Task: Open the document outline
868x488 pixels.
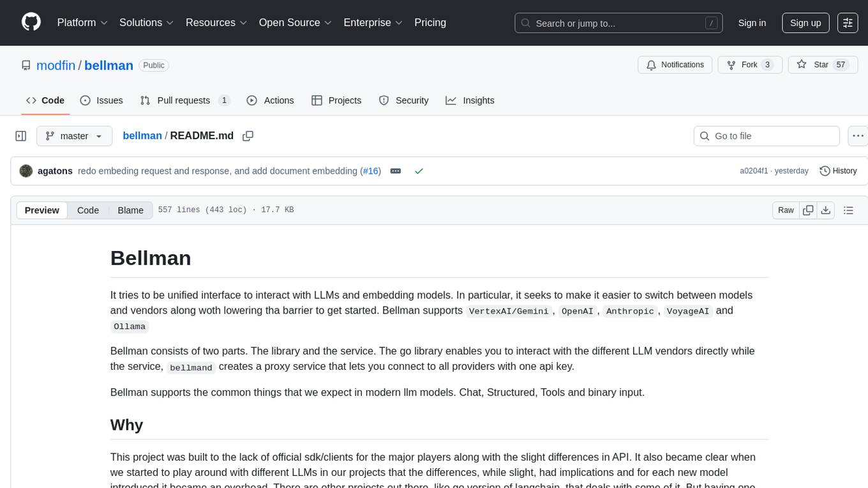Action: coord(848,210)
